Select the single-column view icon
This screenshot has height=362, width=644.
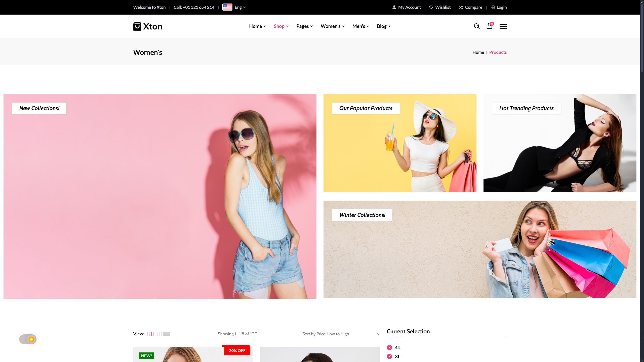[x=147, y=334]
